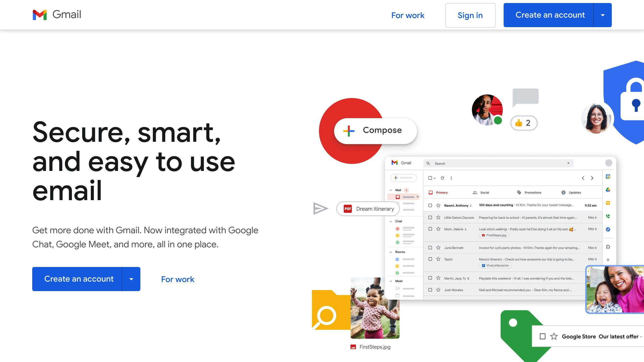
Task: Open the VivaLaVacacion attachment chip
Action: click(495, 265)
